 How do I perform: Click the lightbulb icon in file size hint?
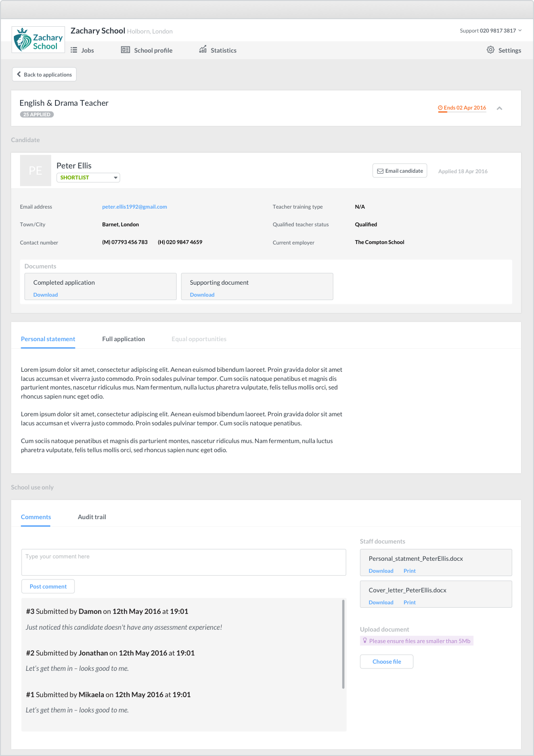pyautogui.click(x=365, y=641)
